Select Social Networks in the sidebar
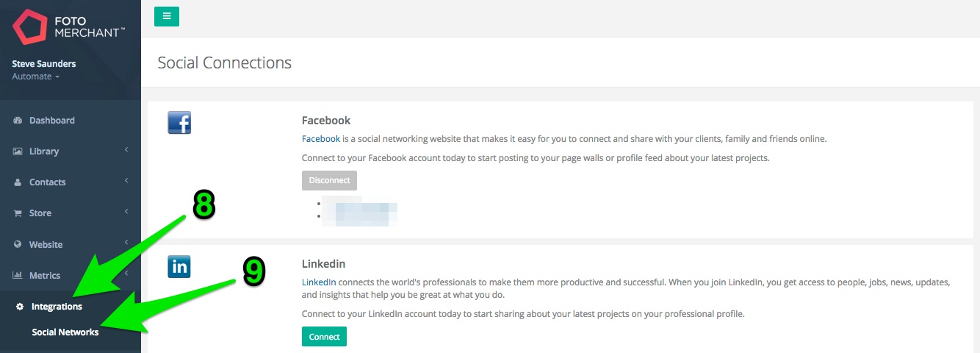980x353 pixels. tap(65, 332)
